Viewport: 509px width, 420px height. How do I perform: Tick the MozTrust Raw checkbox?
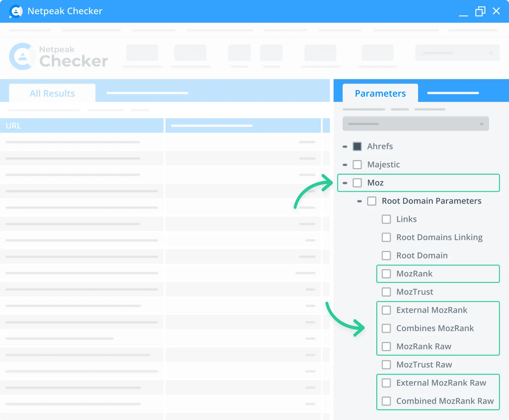tap(386, 365)
